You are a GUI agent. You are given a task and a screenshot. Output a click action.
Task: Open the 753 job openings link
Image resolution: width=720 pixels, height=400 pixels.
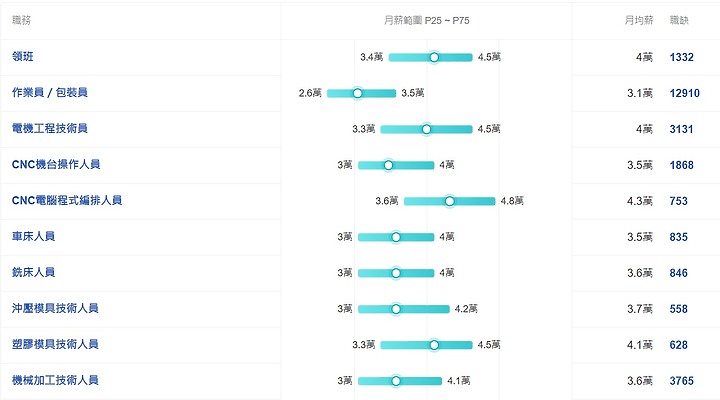pyautogui.click(x=679, y=201)
